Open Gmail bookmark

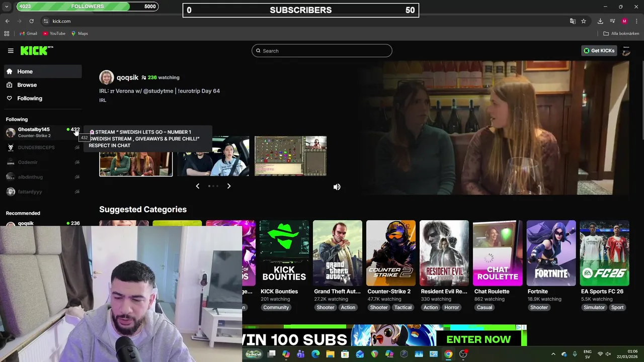[28, 34]
